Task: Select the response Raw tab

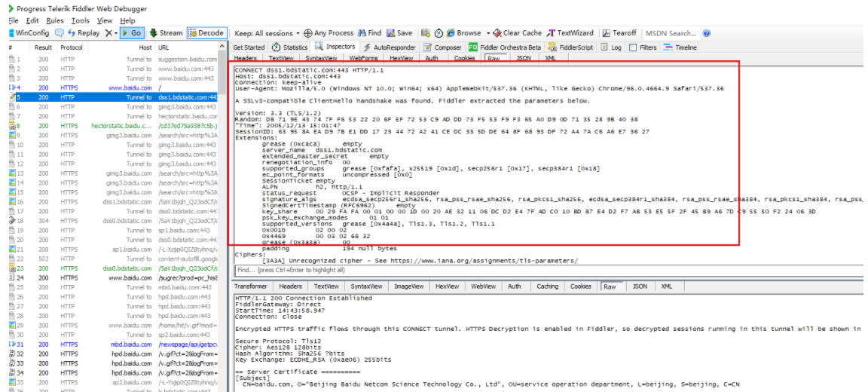Action: [610, 286]
